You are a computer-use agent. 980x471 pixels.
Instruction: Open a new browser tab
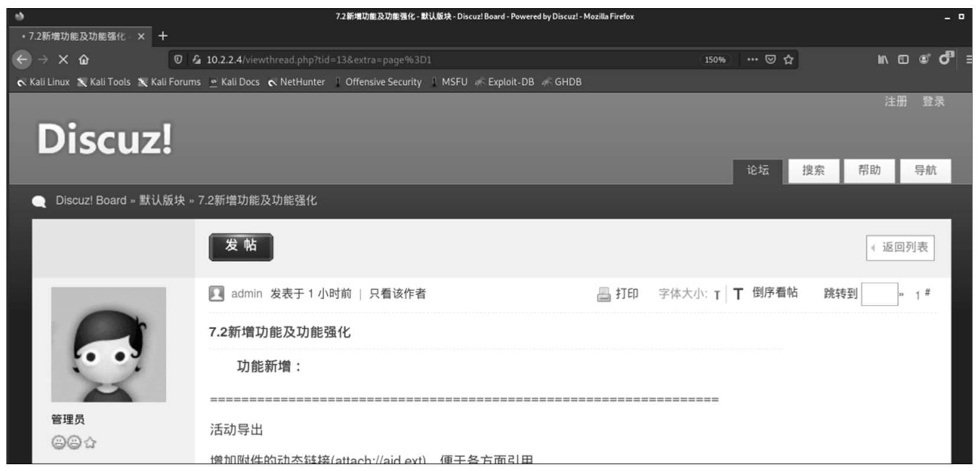point(163,37)
